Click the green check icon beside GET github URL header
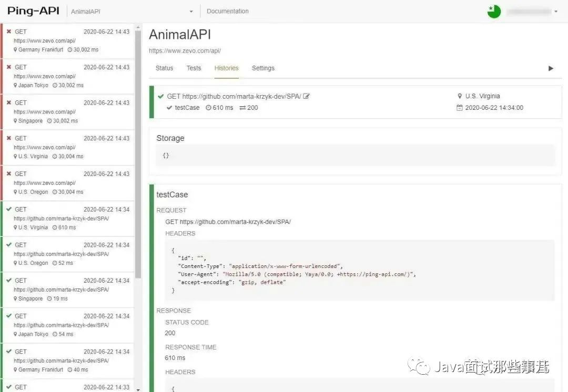This screenshot has width=568, height=392. pyautogui.click(x=161, y=96)
